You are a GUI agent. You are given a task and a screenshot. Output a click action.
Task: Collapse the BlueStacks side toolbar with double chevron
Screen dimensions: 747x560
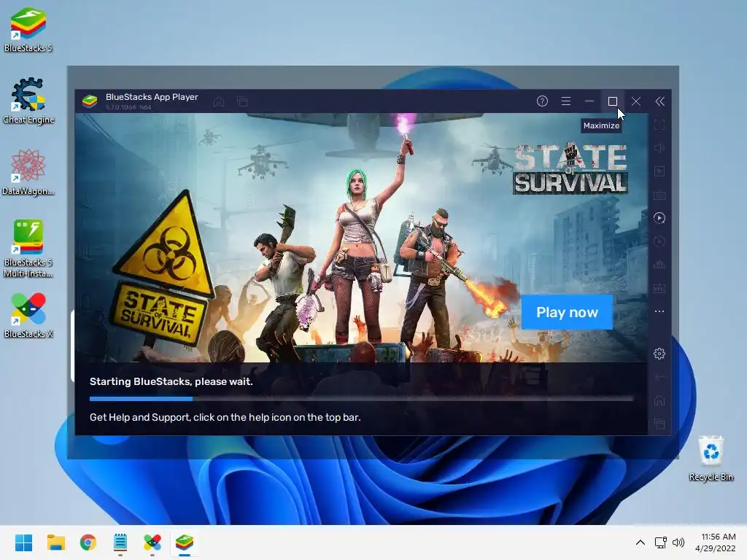[659, 101]
